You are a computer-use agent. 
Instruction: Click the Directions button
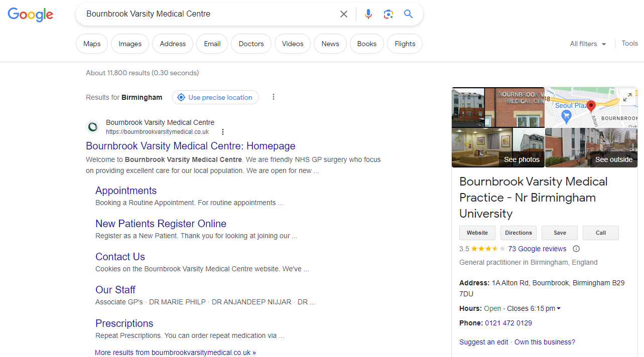(519, 233)
